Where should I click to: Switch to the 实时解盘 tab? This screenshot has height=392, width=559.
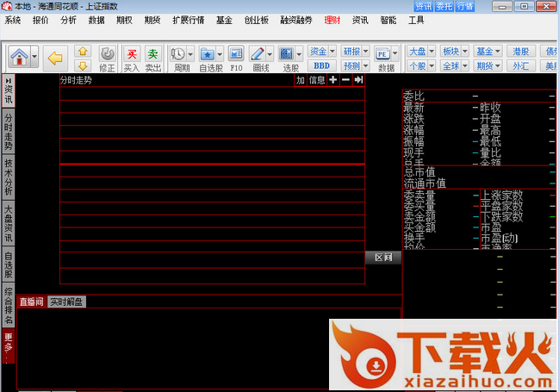(66, 302)
